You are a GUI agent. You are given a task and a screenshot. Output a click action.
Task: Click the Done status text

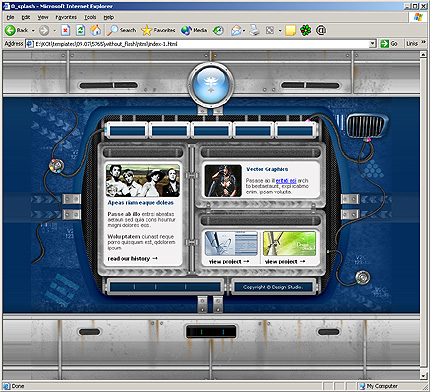tap(18, 386)
